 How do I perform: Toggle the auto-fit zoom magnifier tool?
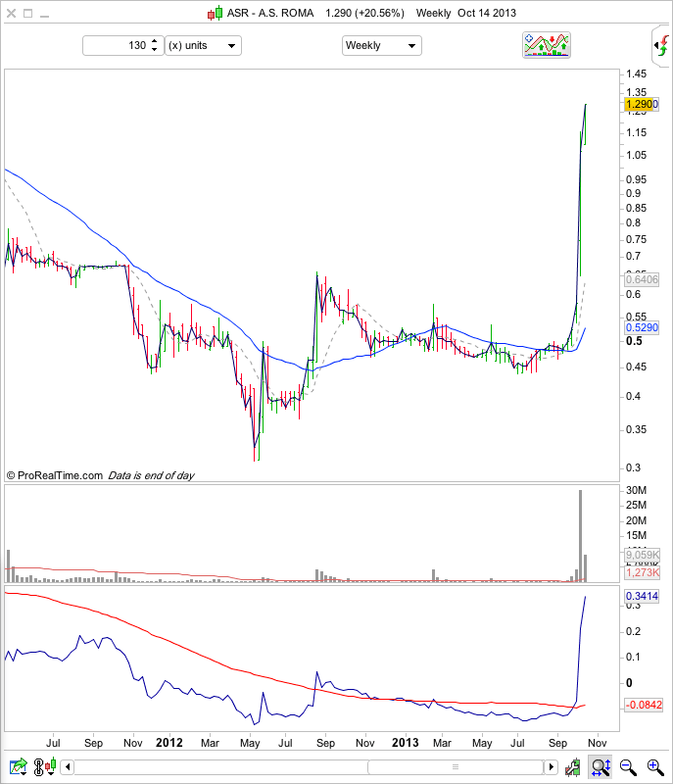pos(601,766)
